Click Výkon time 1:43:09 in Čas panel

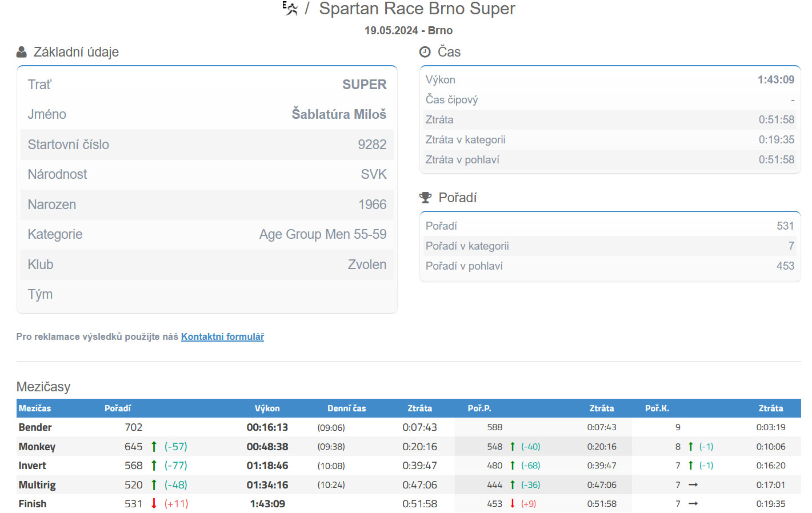[776, 80]
